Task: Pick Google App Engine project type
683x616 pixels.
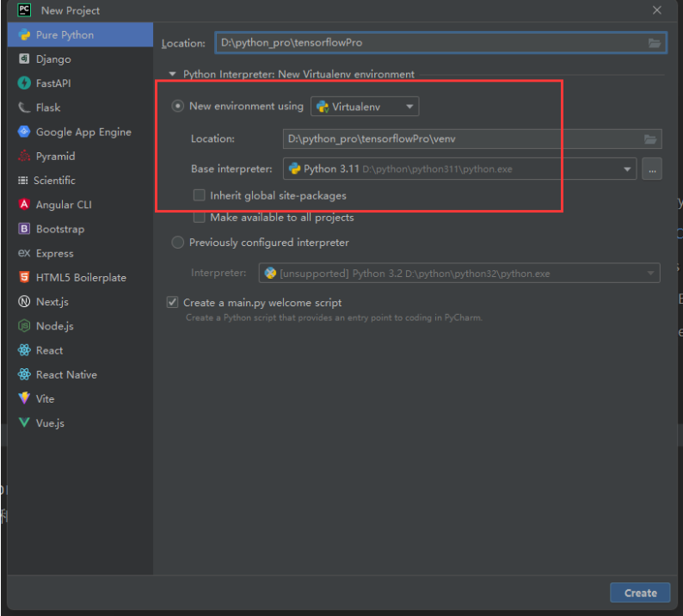Action: [80, 132]
